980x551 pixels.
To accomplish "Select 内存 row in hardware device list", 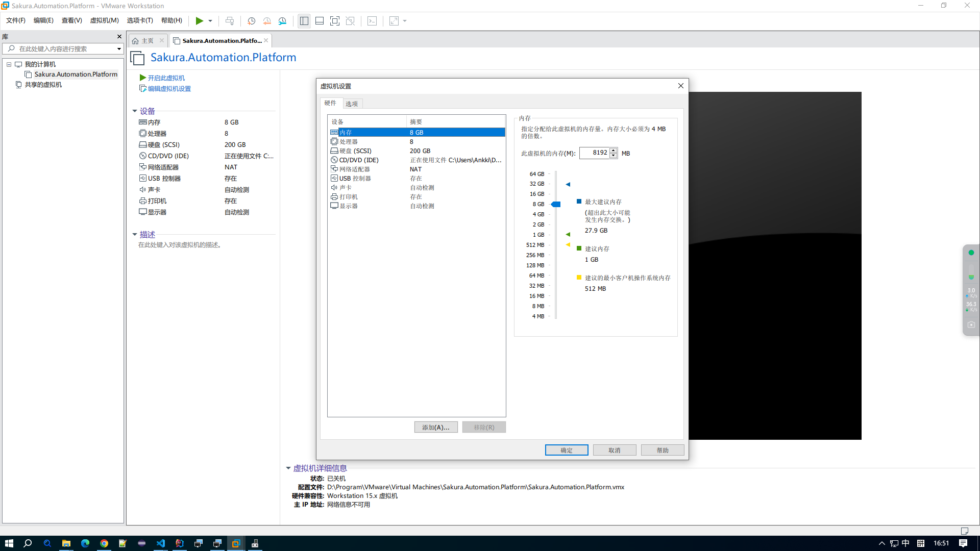I will (416, 132).
